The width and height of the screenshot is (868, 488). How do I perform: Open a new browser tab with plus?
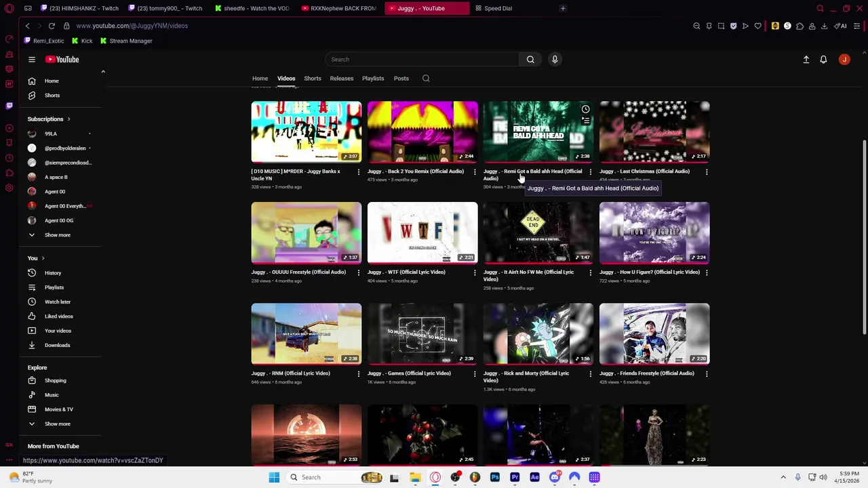pyautogui.click(x=563, y=8)
